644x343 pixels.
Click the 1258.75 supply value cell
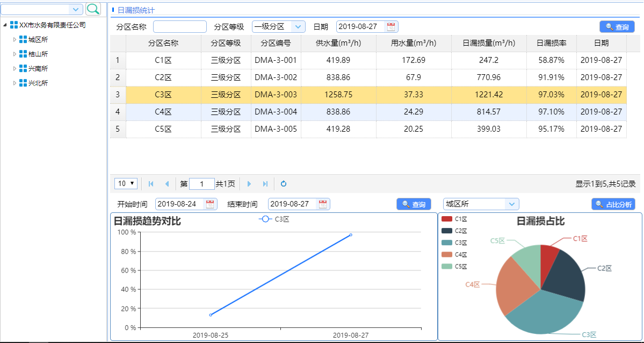point(338,95)
